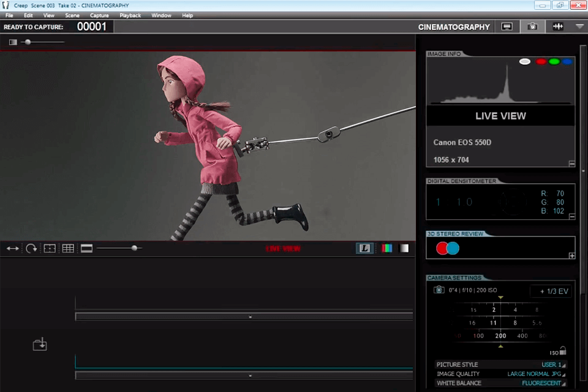Click the aspect ratio mask icon
588x392 pixels.
pos(50,248)
